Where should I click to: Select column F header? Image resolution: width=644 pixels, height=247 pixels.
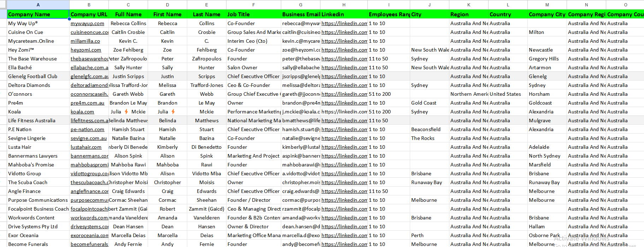coord(254,5)
